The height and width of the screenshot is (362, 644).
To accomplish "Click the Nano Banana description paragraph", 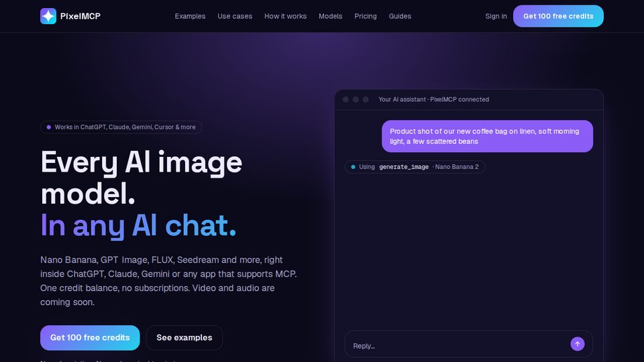I will tap(168, 281).
